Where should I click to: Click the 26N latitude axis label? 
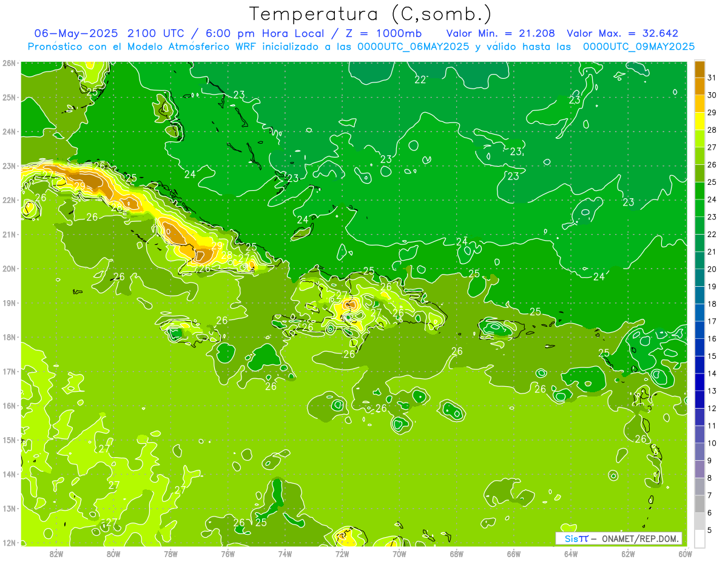[9, 63]
